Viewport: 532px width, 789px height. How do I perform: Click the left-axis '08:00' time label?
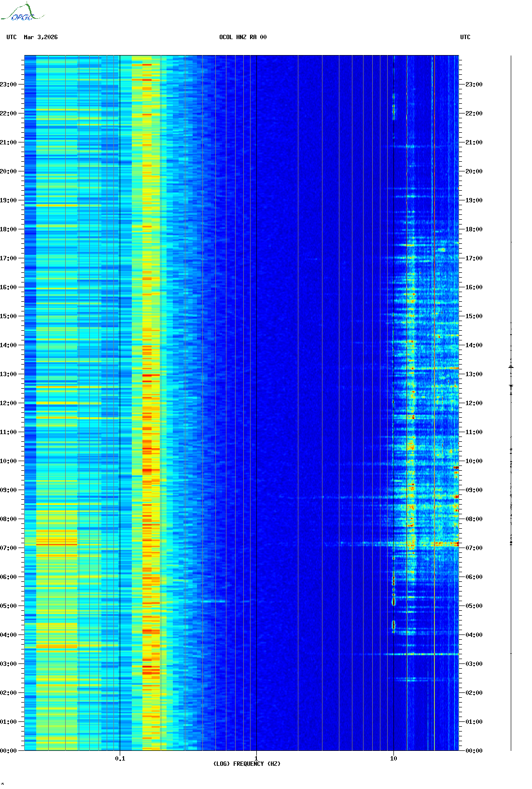8,519
